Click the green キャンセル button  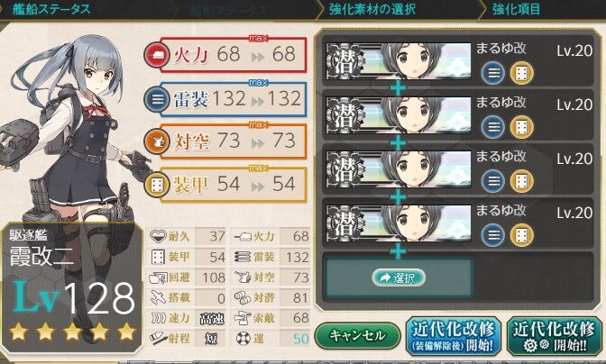coord(357,335)
